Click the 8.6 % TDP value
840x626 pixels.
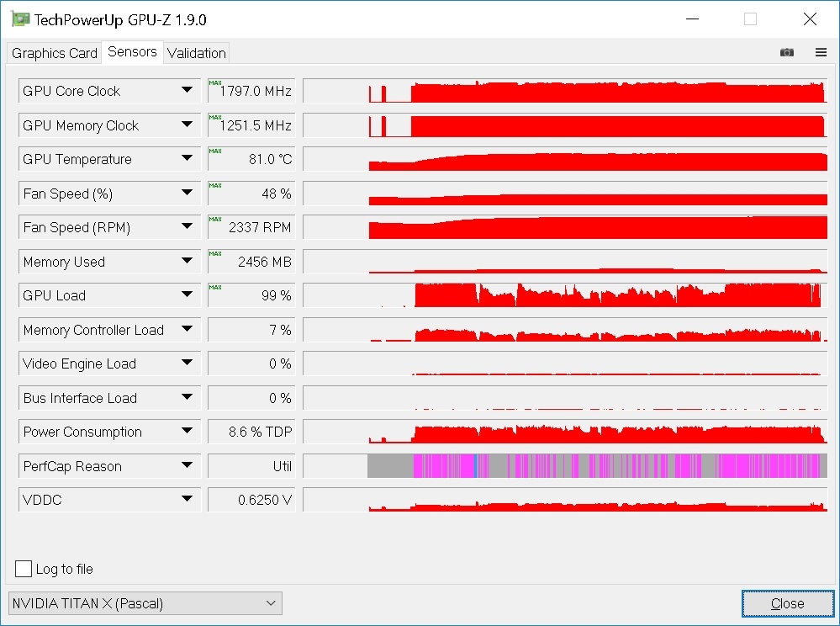pos(251,432)
